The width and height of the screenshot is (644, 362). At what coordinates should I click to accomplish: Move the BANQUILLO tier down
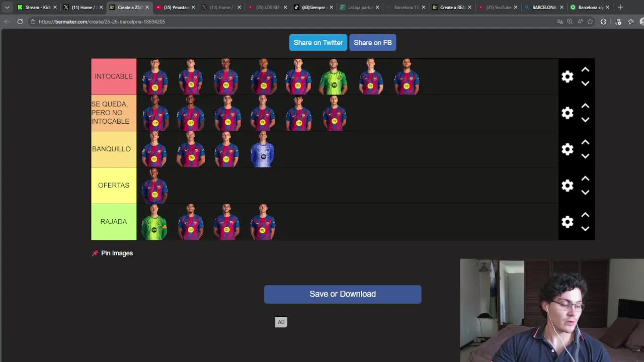point(585,156)
